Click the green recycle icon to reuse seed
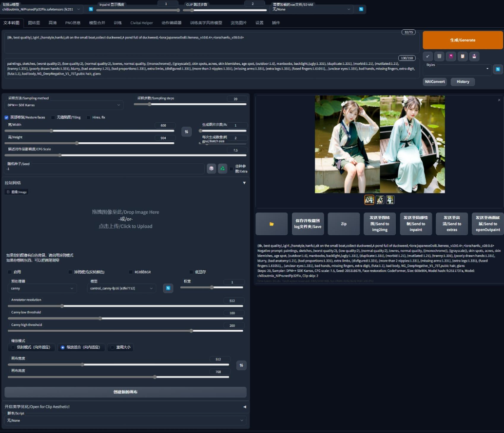 pos(223,169)
